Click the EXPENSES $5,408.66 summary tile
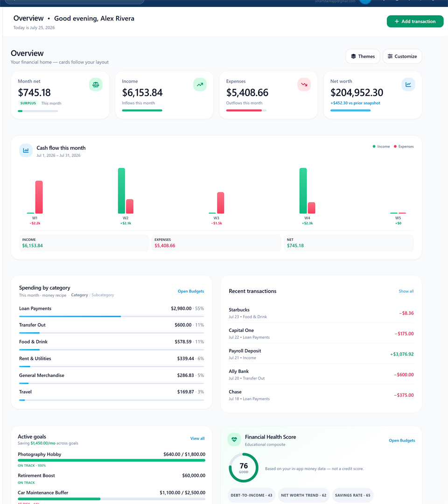This screenshot has width=448, height=504. 216,243
